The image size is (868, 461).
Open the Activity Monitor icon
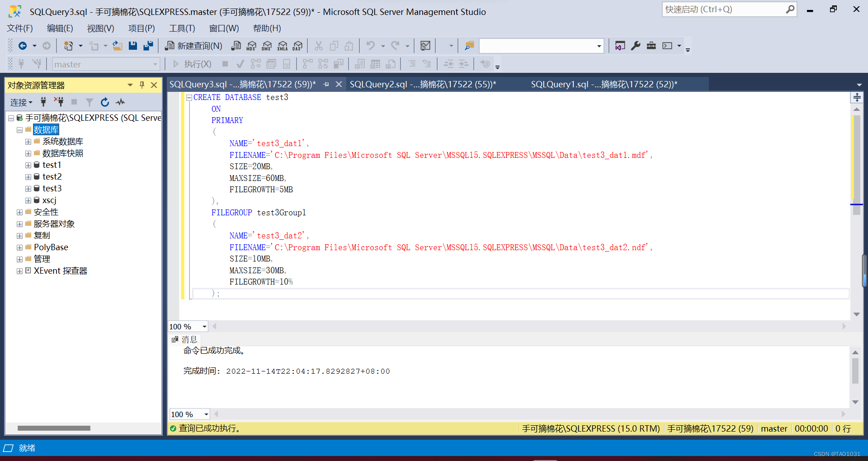pyautogui.click(x=425, y=46)
